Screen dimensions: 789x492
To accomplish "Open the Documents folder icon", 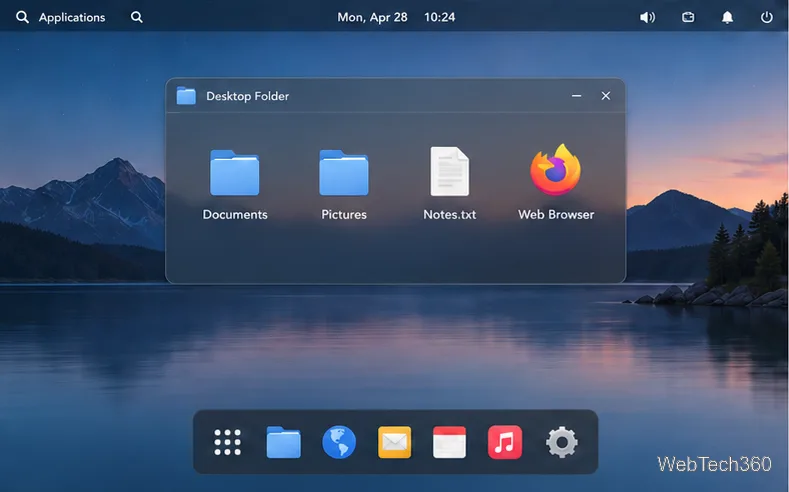I will (234, 173).
